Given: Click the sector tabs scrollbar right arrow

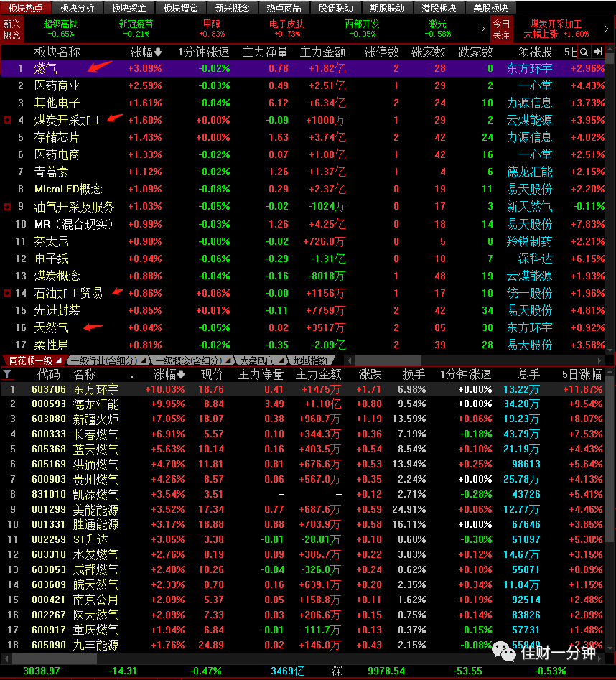Looking at the screenshot, I should [599, 360].
